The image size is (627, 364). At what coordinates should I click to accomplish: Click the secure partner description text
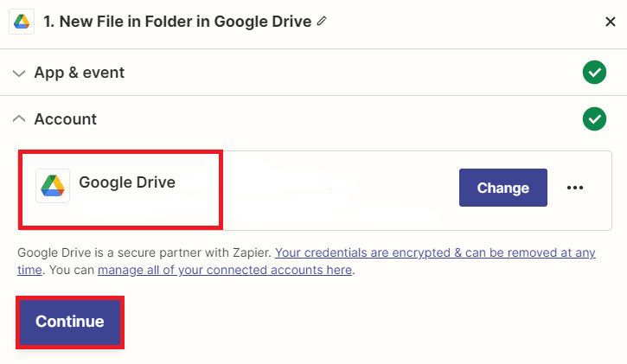[144, 252]
